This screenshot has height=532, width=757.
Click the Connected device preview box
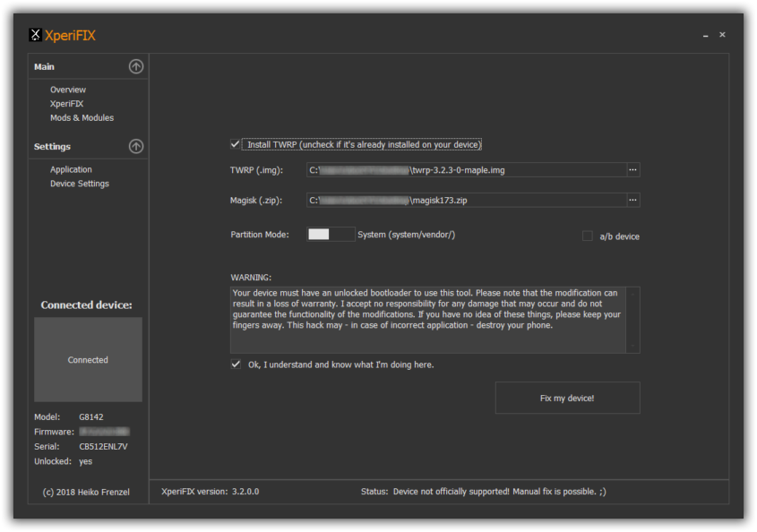point(87,359)
